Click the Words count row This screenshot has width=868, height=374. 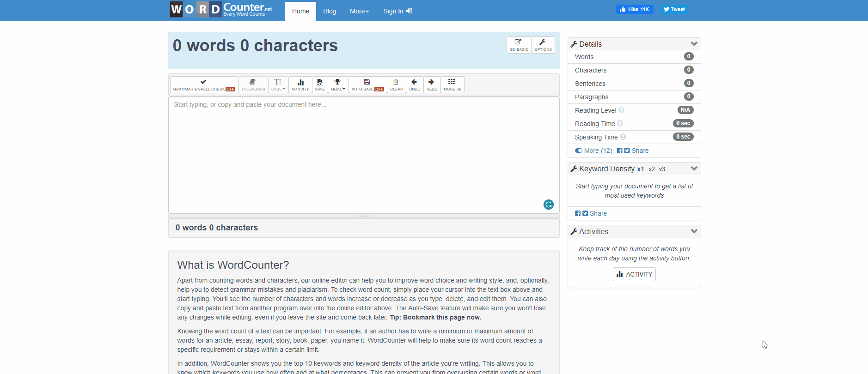pyautogui.click(x=634, y=57)
